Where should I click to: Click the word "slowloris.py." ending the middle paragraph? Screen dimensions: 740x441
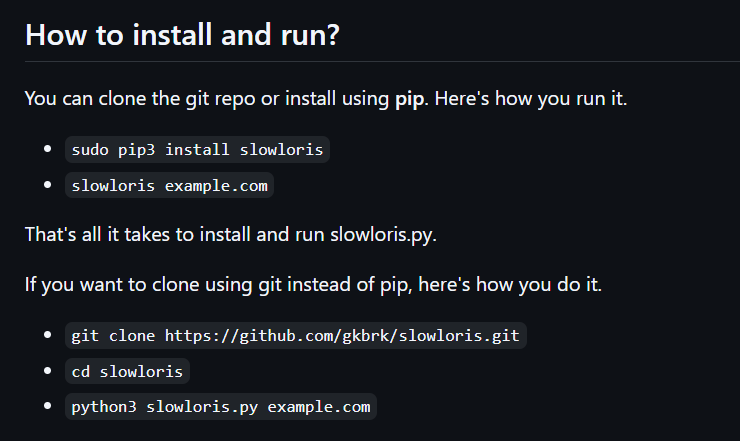(383, 235)
